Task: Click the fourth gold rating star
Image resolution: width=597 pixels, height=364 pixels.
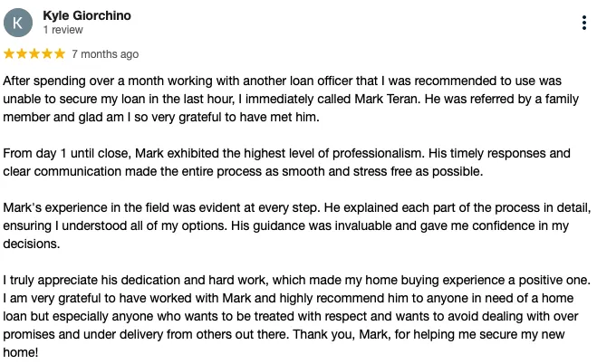Action: click(47, 54)
